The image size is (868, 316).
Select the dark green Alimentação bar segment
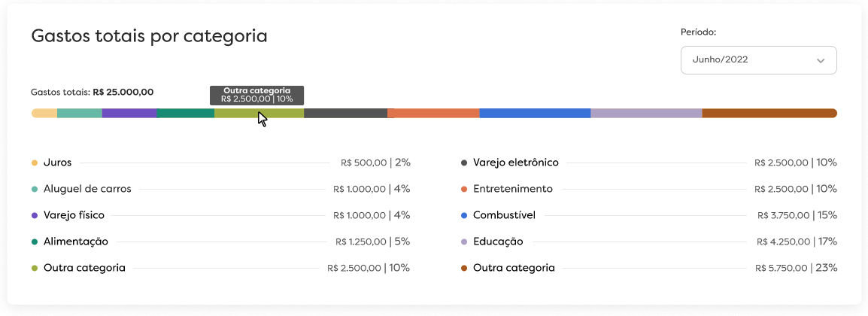186,114
